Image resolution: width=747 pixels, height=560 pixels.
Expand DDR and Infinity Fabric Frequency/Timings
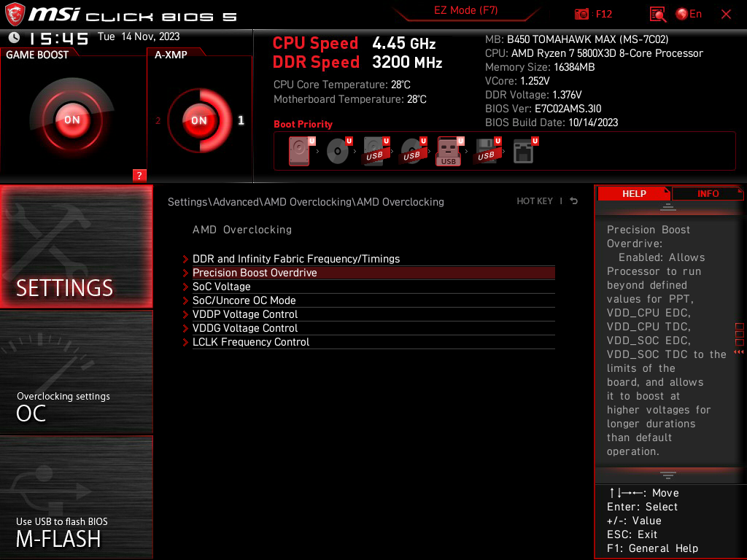pos(373,259)
